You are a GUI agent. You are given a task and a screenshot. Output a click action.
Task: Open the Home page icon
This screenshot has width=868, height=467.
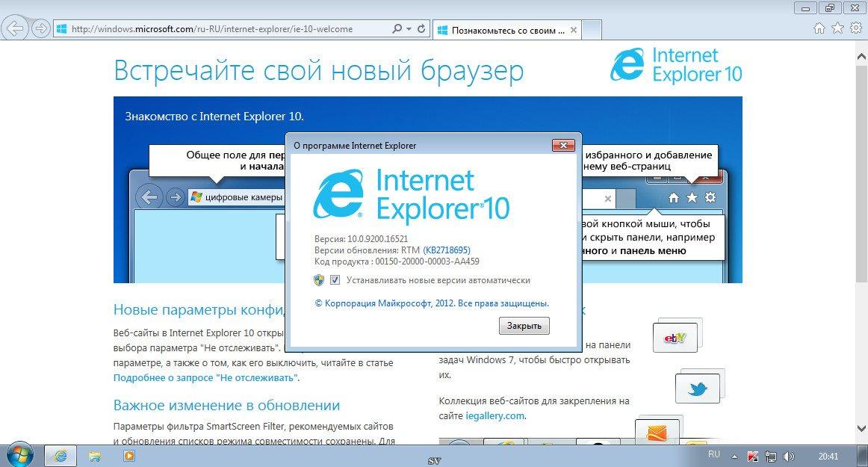coord(819,28)
